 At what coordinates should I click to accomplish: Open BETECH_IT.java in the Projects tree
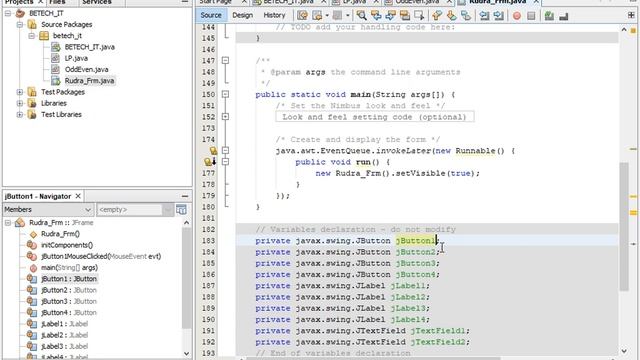tap(89, 47)
